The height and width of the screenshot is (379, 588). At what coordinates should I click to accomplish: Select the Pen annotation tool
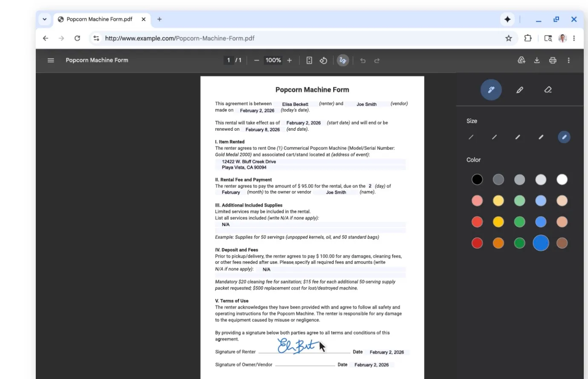(491, 90)
